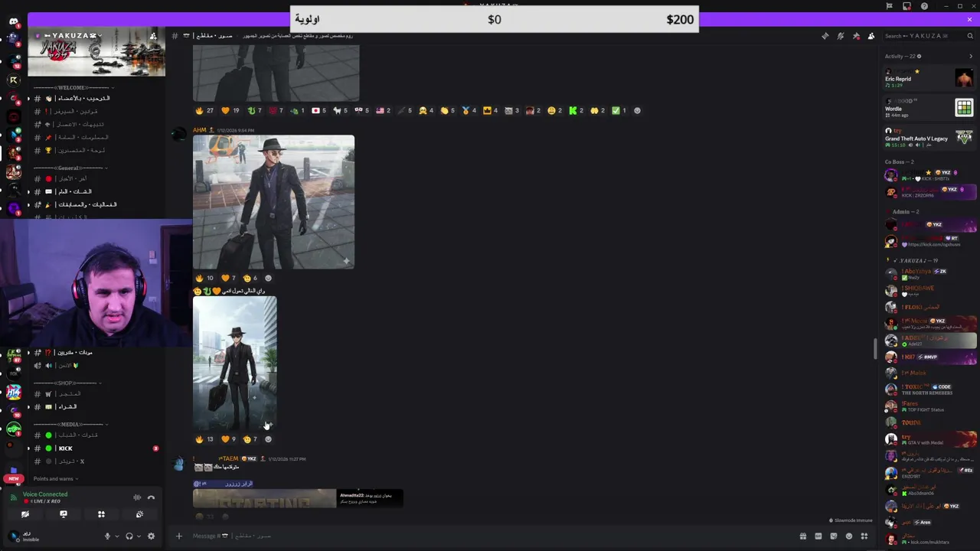Click member TOXIC in member list

click(929, 390)
